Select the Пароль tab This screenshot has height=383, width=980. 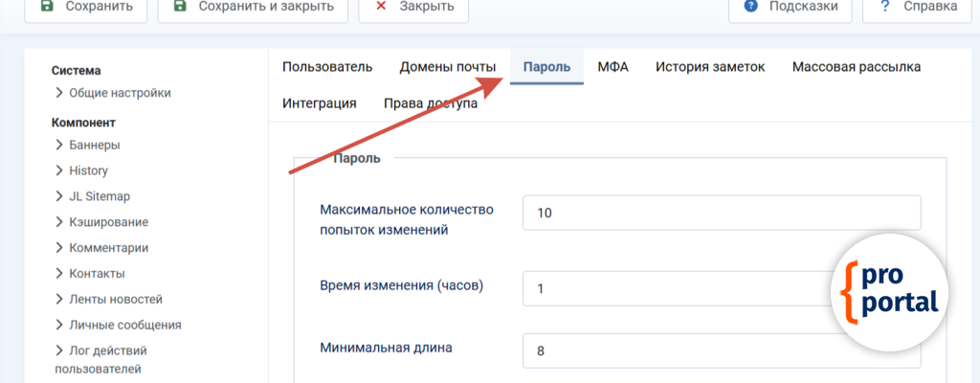pyautogui.click(x=546, y=67)
